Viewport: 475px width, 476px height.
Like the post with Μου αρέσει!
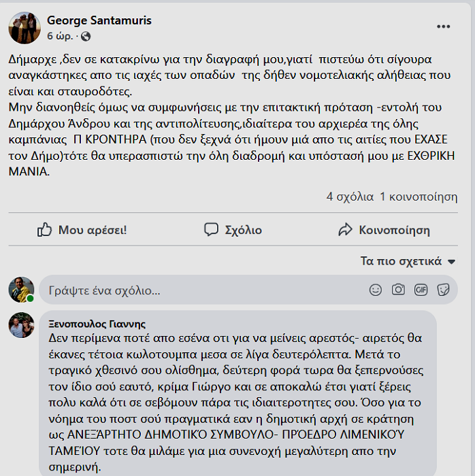82,230
